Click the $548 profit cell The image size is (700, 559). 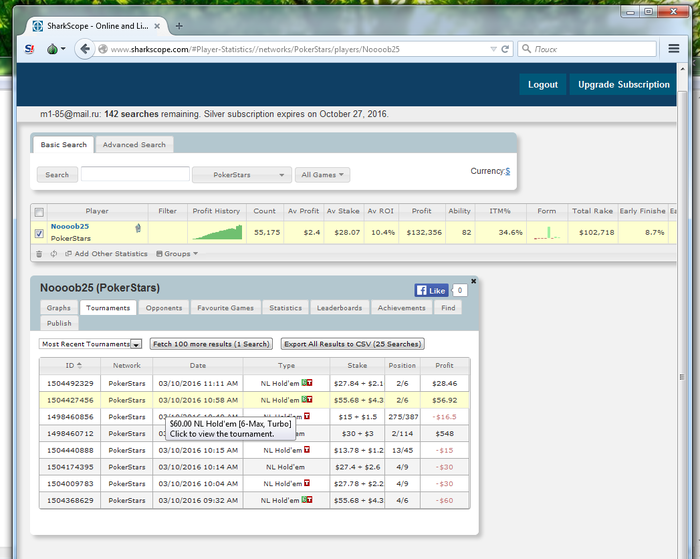pos(445,433)
